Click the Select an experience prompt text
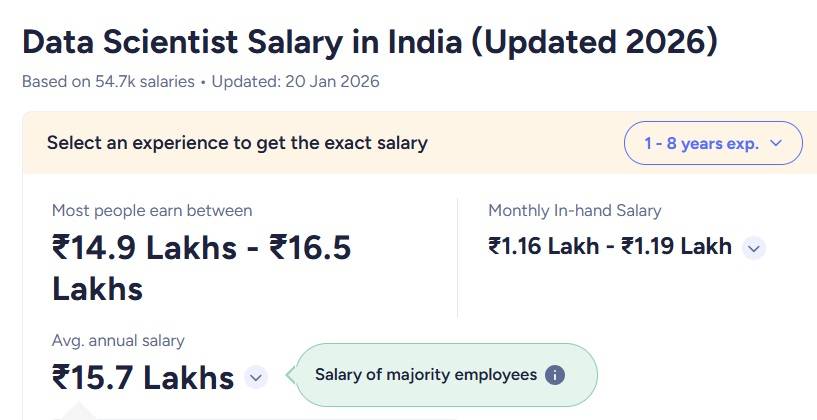 tap(237, 143)
